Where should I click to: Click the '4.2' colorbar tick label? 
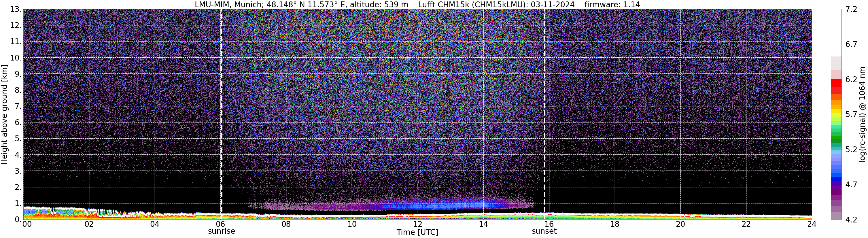[x=851, y=220]
